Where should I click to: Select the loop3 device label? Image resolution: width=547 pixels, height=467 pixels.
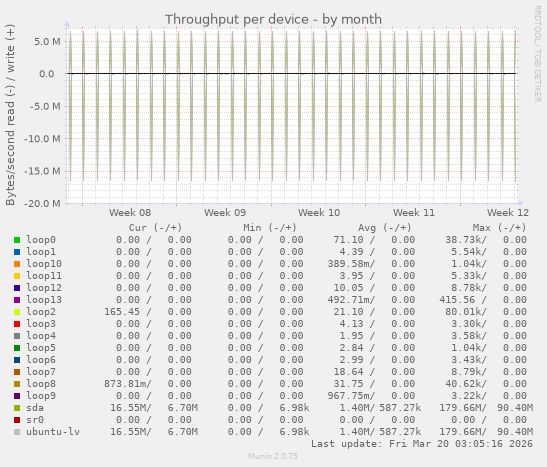41,324
